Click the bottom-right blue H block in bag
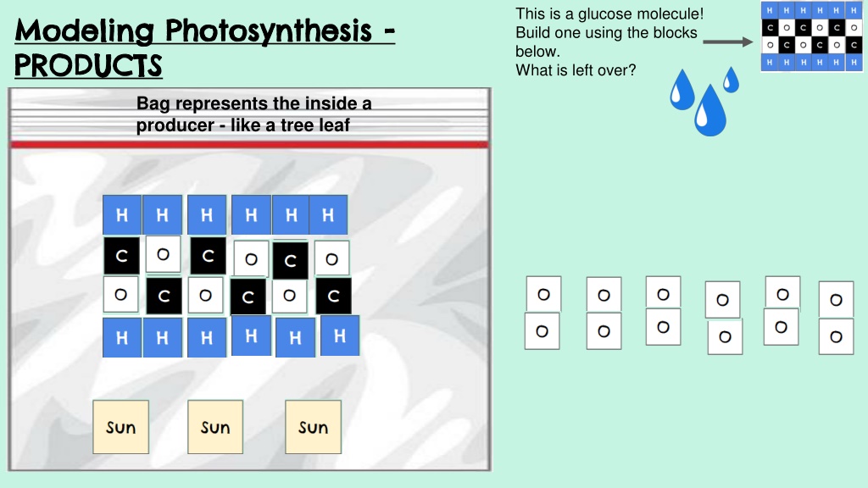868x488 pixels. 340,335
